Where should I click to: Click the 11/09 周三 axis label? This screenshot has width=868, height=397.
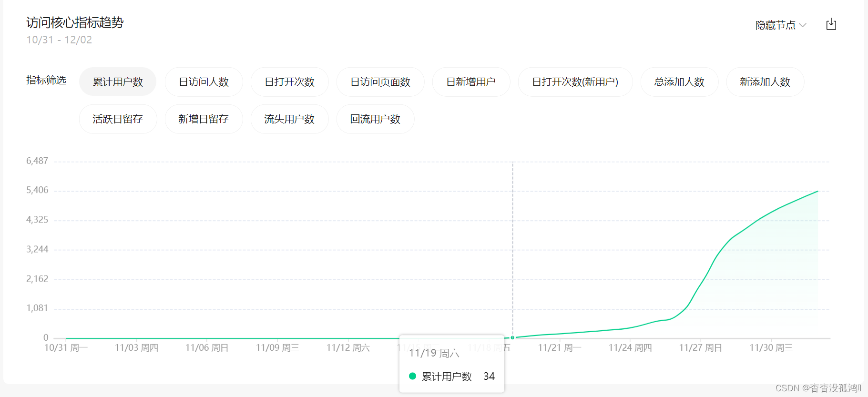pyautogui.click(x=277, y=348)
